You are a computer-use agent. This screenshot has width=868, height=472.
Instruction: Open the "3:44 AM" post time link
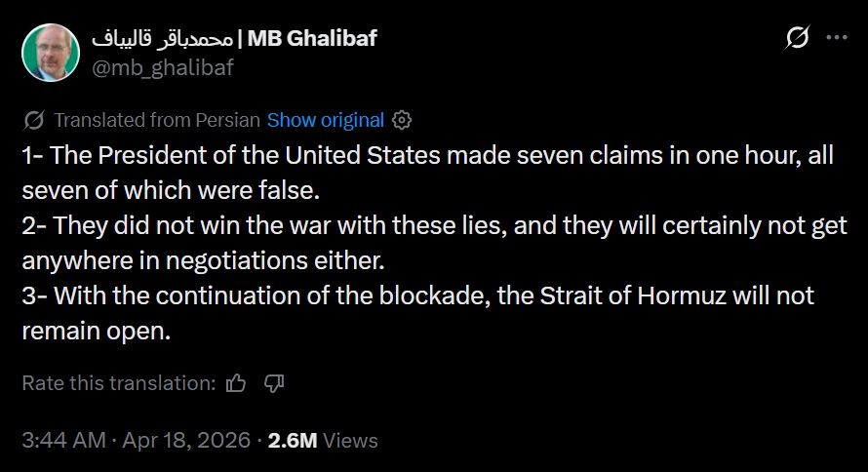coord(62,440)
